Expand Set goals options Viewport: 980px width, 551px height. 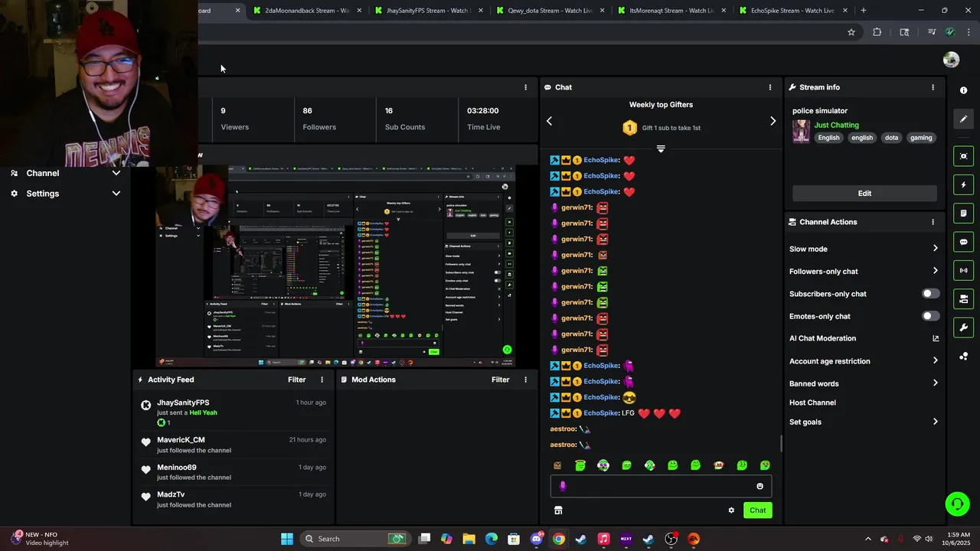pos(935,422)
